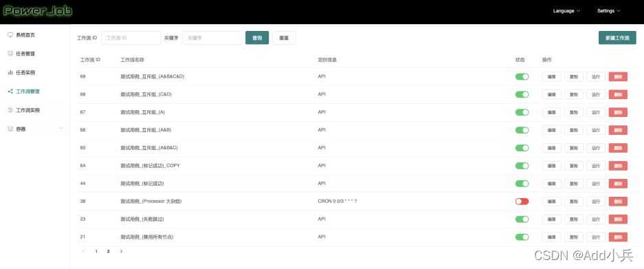Enable the red switch for workflow 38
The width and height of the screenshot is (644, 269).
point(522,201)
